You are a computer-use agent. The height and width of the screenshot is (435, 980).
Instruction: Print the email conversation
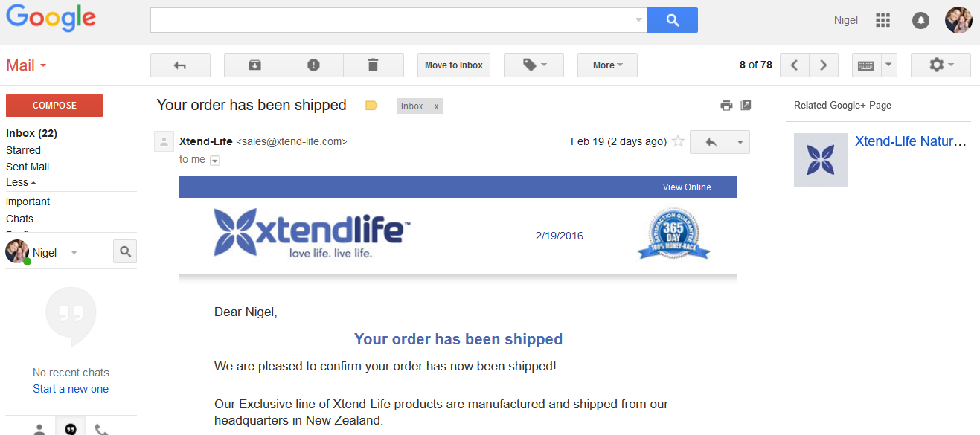[x=726, y=106]
